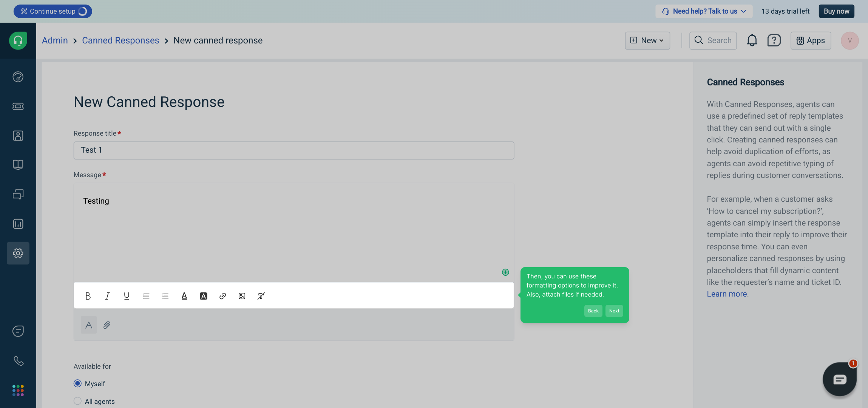Click the Bold formatting icon
The height and width of the screenshot is (408, 868).
88,296
